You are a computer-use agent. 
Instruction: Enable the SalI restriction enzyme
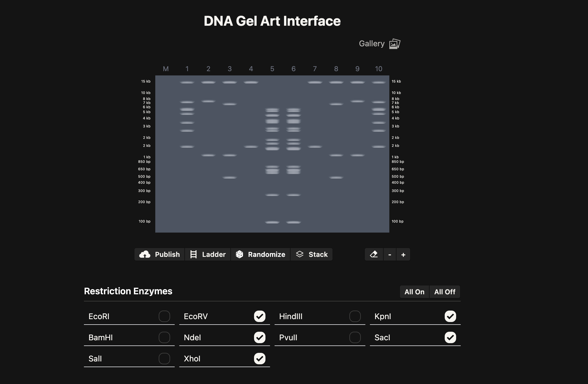coord(164,359)
